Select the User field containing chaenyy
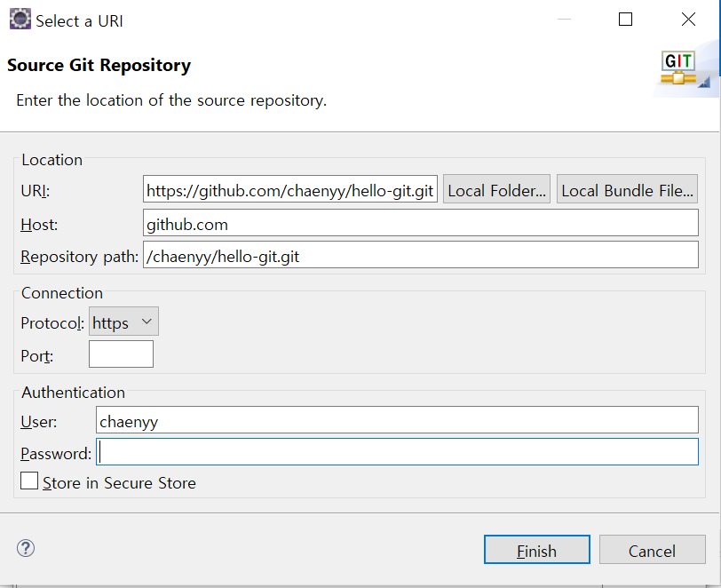Image resolution: width=721 pixels, height=588 pixels. click(397, 420)
